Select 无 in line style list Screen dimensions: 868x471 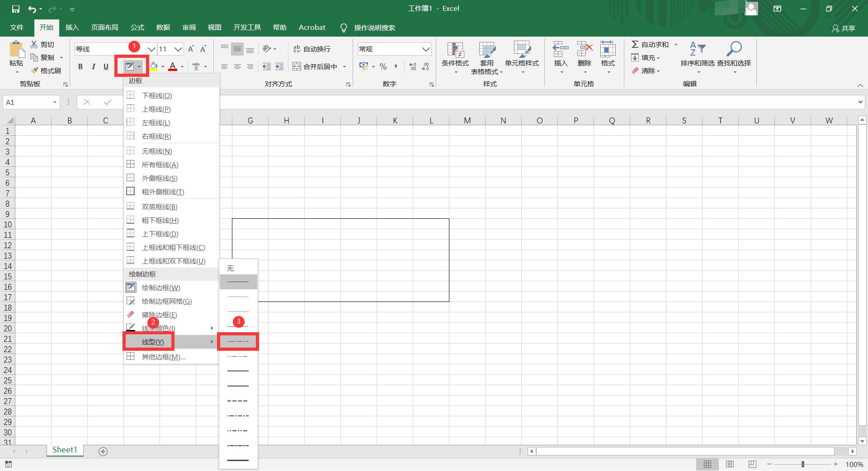click(x=238, y=268)
